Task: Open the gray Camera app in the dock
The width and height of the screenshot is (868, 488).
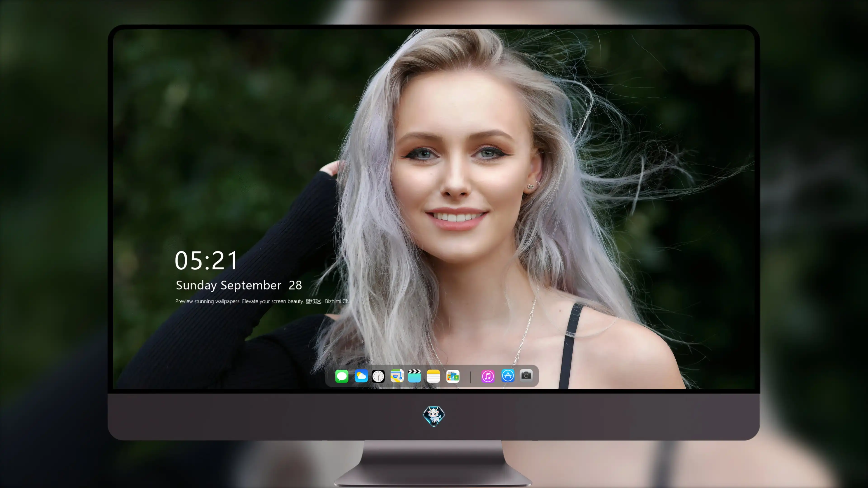Action: coord(526,375)
